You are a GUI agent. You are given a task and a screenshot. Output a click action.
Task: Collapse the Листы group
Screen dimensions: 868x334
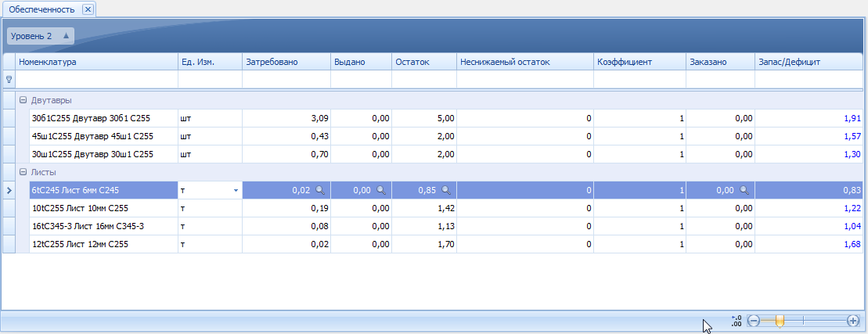tap(23, 172)
